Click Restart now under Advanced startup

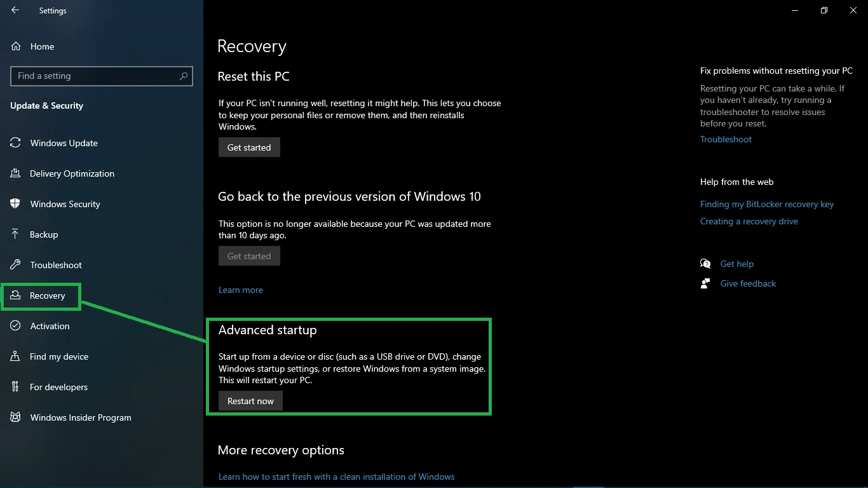(250, 401)
